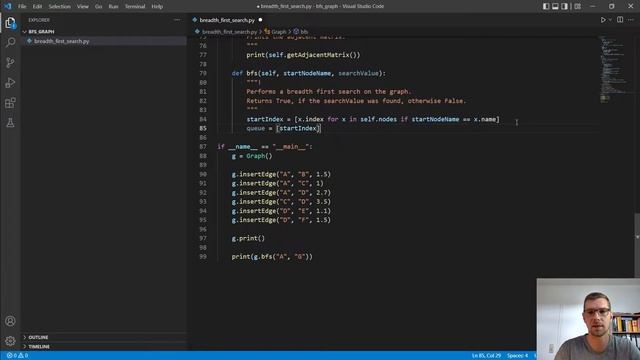Open the Edit menu
Viewport: 640px width, 360px height.
click(x=37, y=6)
